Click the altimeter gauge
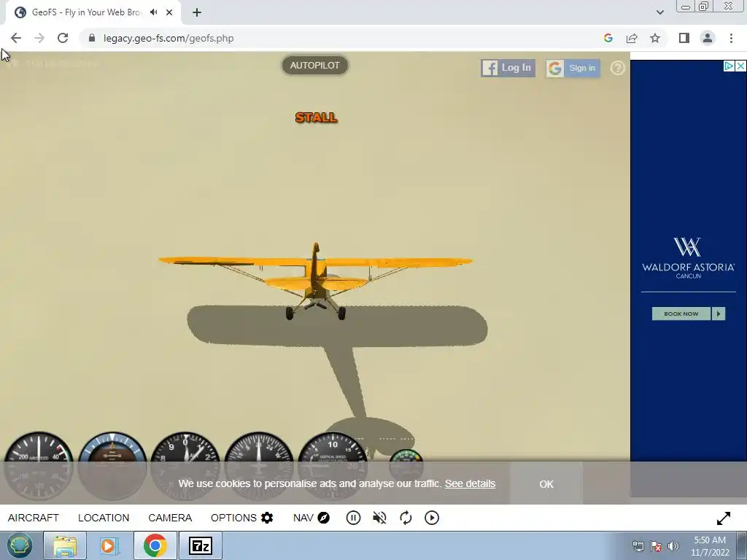This screenshot has height=560, width=747. (185, 466)
